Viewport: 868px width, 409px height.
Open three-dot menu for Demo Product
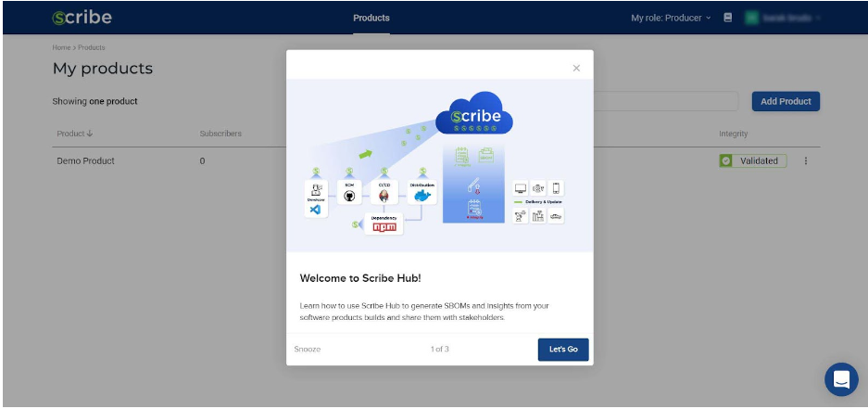click(x=805, y=160)
